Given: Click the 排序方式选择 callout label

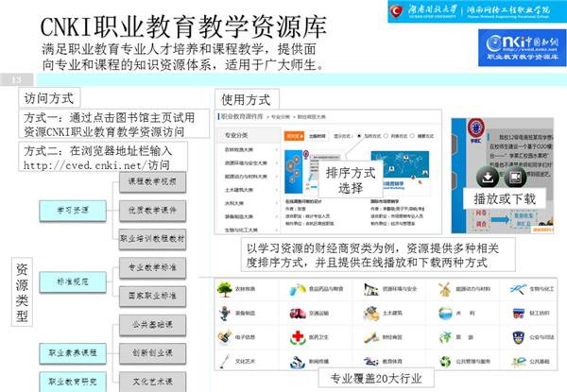Looking at the screenshot, I should [x=351, y=179].
